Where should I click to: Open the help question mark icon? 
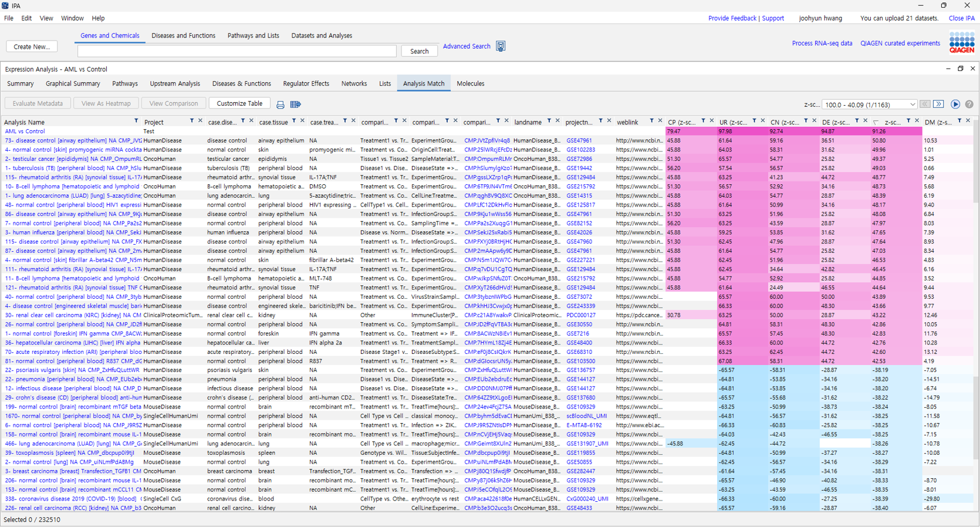click(x=969, y=104)
